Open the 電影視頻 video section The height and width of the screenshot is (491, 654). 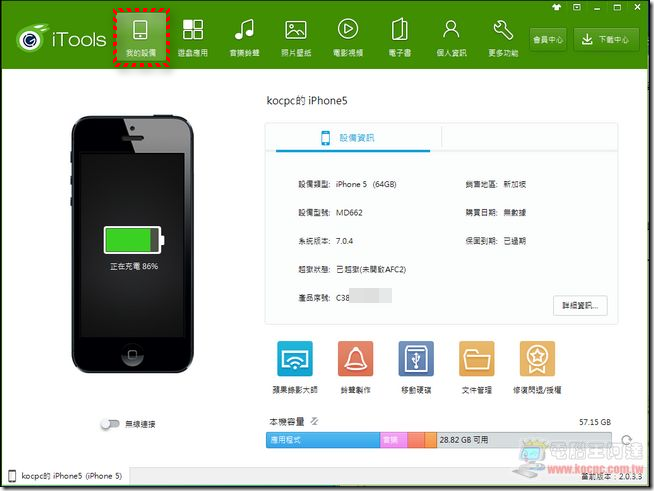[348, 38]
